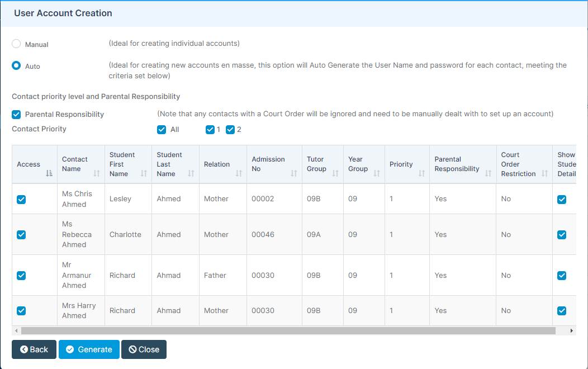Click tutor group 09A cell
This screenshot has width=588, height=369.
pyautogui.click(x=323, y=234)
